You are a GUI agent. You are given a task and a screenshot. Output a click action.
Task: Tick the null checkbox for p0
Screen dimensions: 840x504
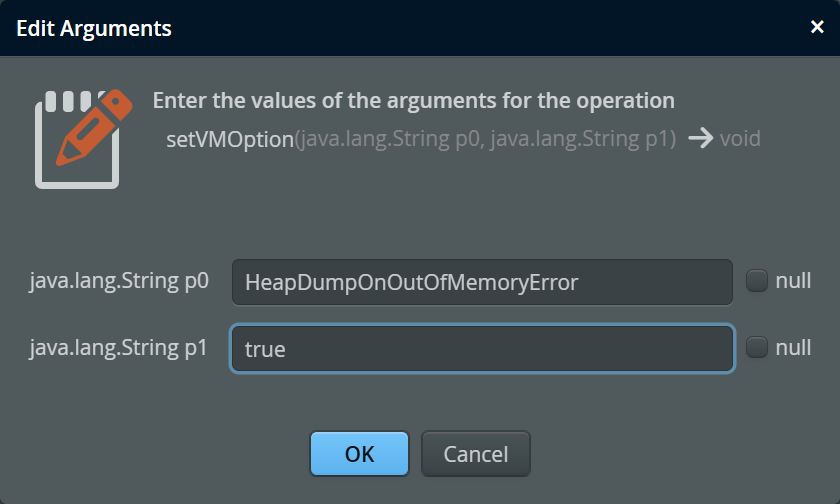coord(756,281)
